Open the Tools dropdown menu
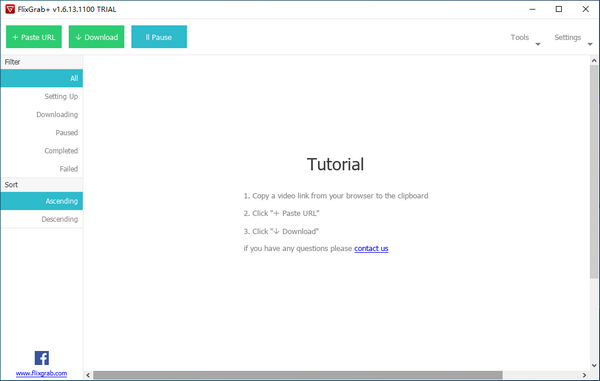This screenshot has width=600, height=381. click(x=520, y=37)
